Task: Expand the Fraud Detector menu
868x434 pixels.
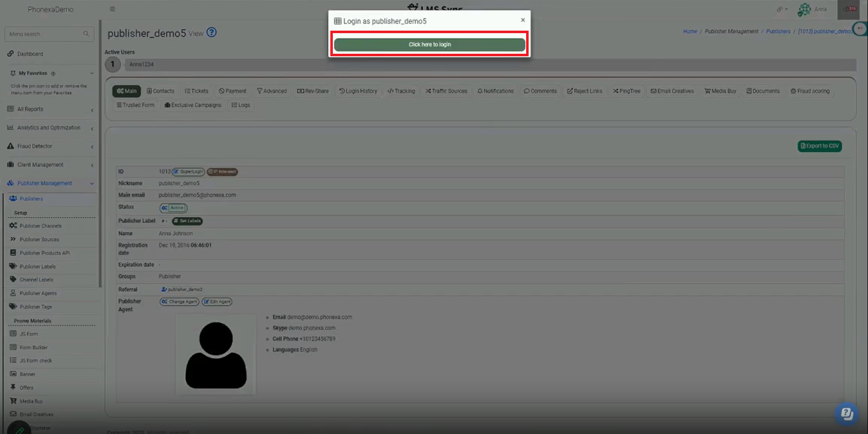Action: coord(49,146)
